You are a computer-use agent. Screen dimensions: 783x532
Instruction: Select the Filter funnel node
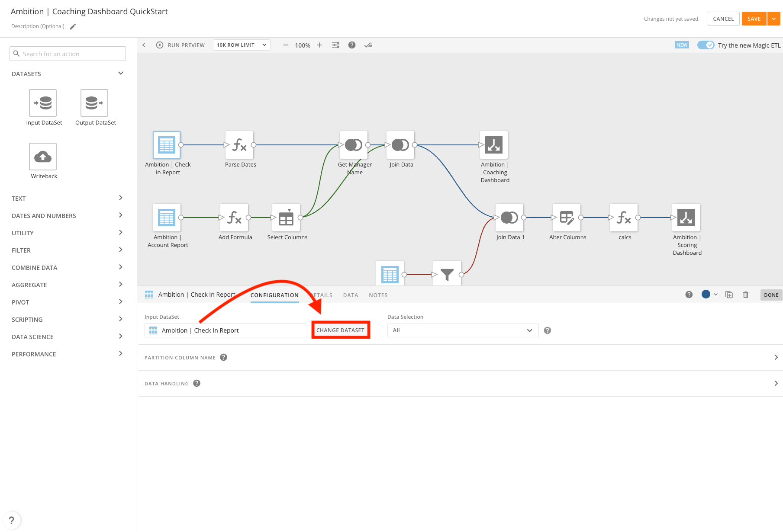pyautogui.click(x=447, y=273)
